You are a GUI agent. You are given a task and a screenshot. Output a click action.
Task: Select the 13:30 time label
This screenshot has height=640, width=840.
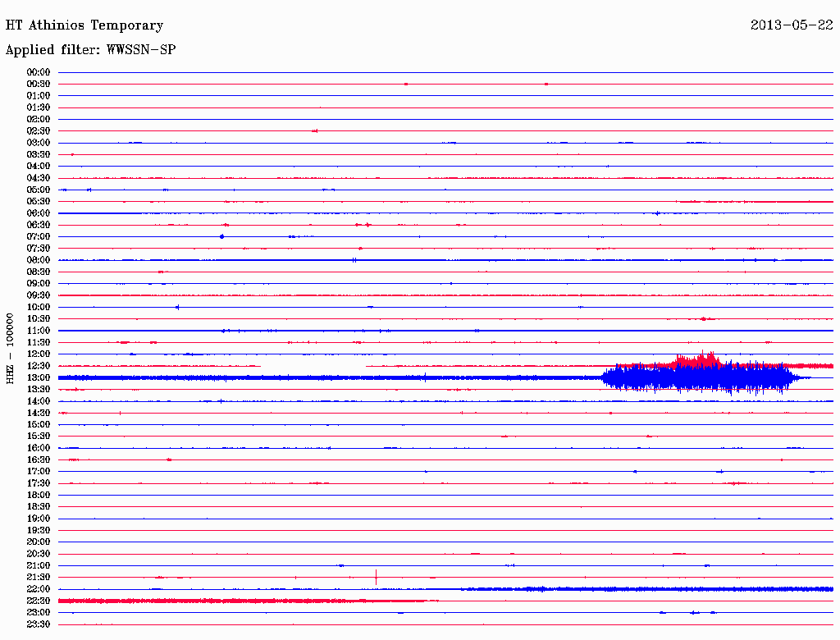(x=39, y=389)
